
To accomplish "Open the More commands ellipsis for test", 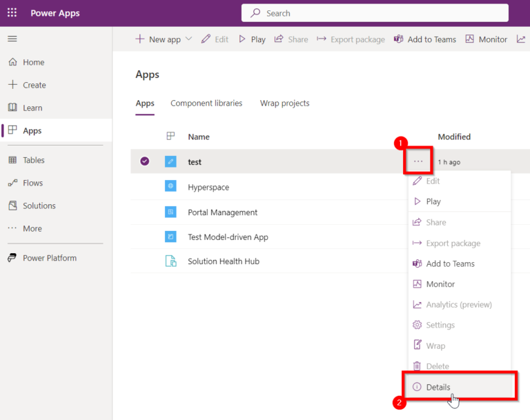I will [418, 161].
